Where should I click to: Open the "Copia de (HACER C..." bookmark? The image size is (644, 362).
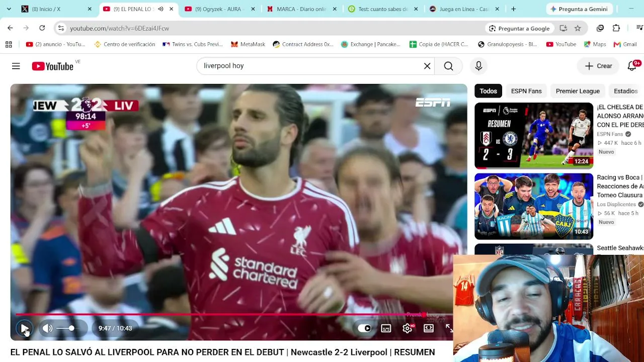coord(439,44)
